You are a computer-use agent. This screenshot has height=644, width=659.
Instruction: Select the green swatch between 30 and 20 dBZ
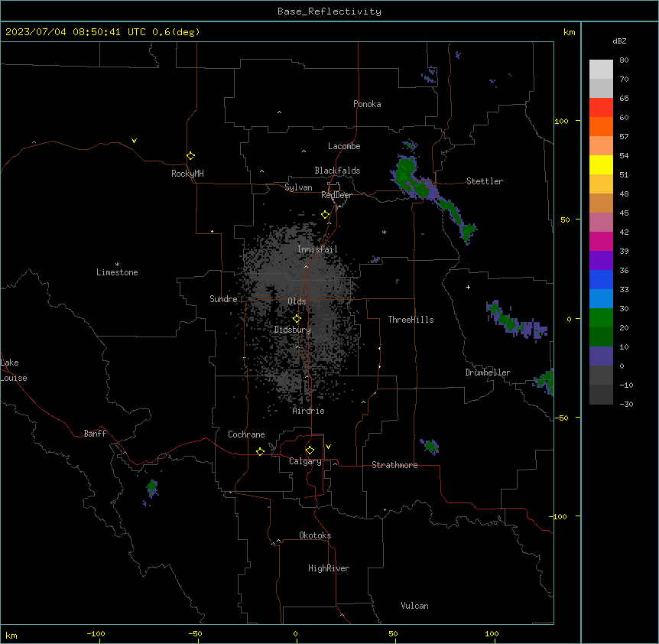pyautogui.click(x=601, y=318)
